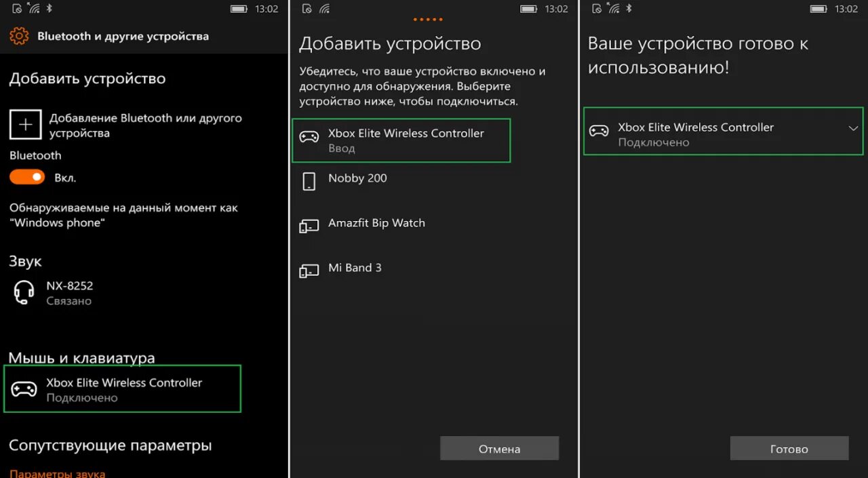
Task: Click the Amazfit Bip Watch device icon
Action: click(309, 226)
